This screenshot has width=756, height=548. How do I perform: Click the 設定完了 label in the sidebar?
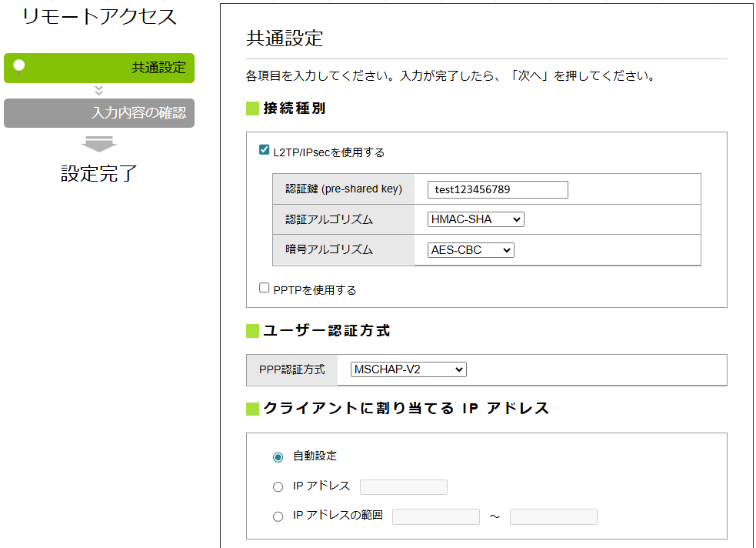(99, 174)
